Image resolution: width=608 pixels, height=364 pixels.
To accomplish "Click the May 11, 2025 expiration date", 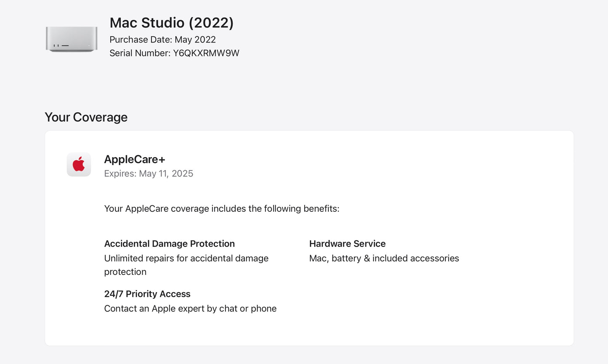I will point(166,174).
